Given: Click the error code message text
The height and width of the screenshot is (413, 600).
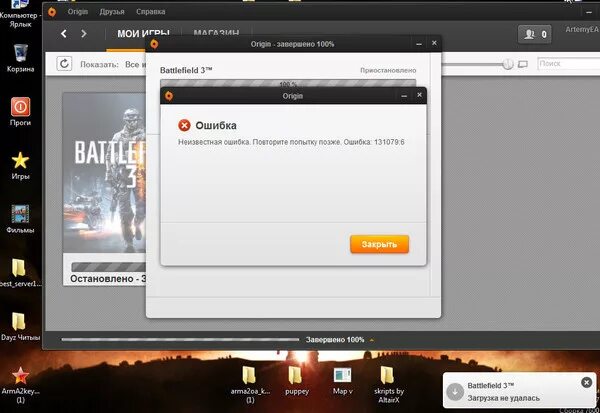Looking at the screenshot, I should click(x=291, y=142).
